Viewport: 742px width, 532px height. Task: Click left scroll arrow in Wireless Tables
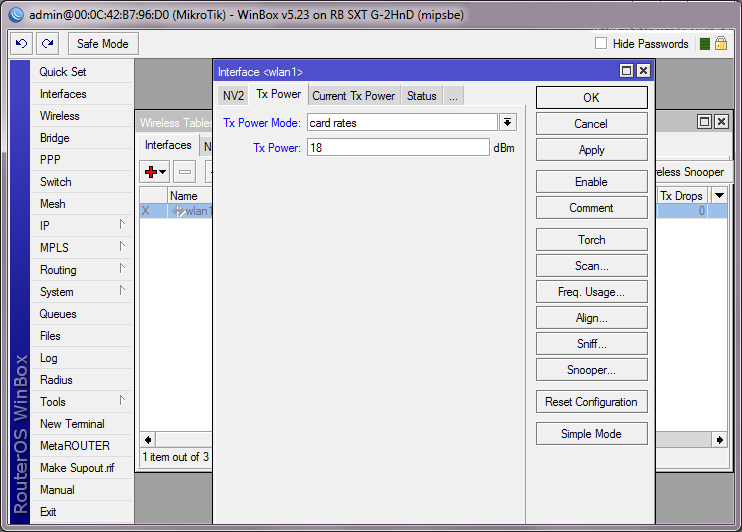pyautogui.click(x=148, y=440)
